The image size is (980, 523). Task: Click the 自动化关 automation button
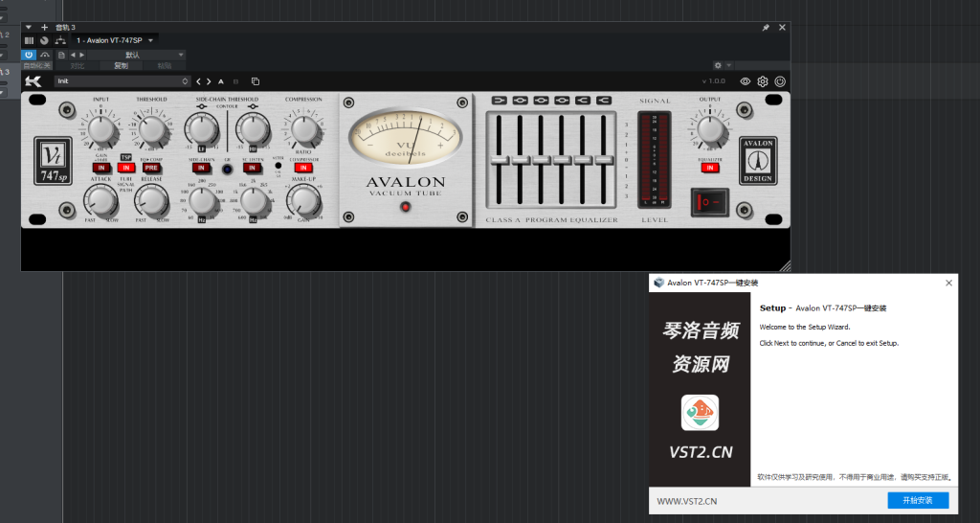(37, 66)
